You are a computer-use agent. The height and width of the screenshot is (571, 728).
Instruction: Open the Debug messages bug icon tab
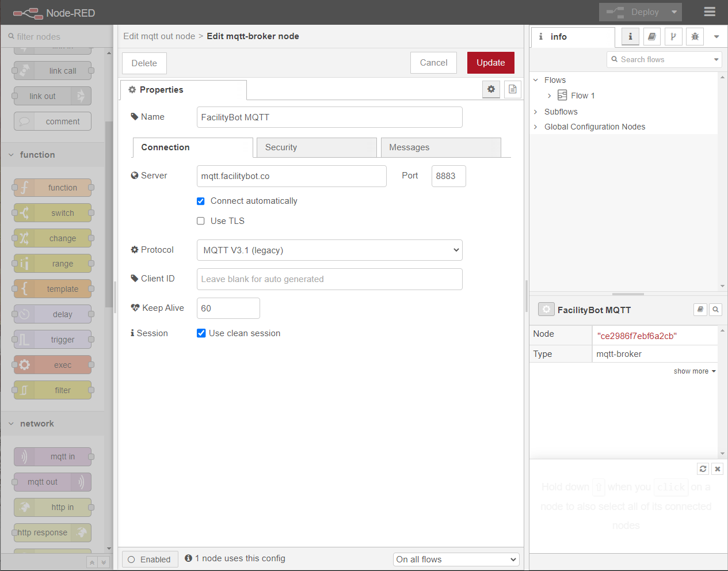[x=695, y=37]
